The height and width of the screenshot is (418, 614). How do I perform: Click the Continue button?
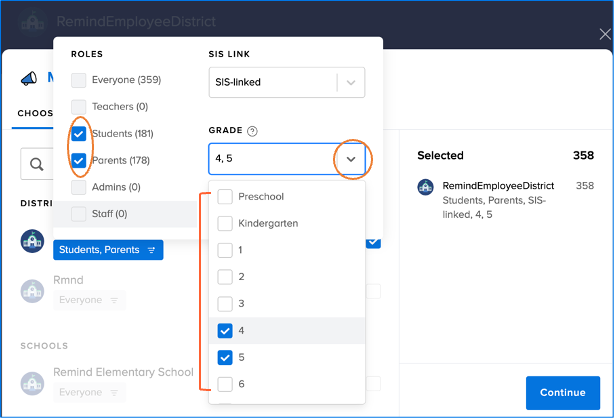[x=563, y=393]
